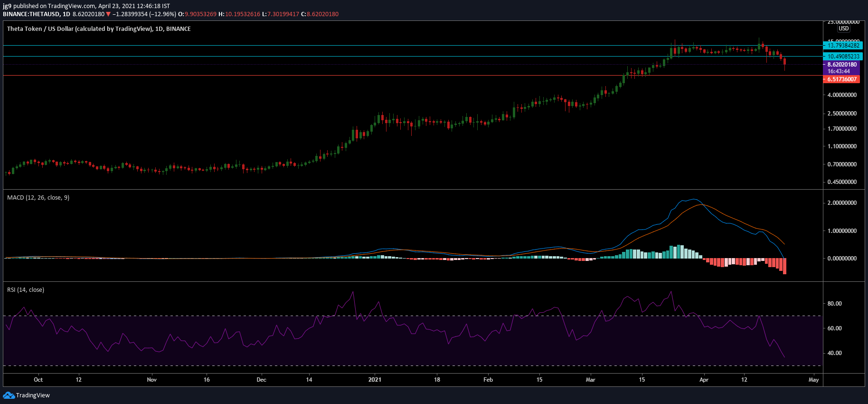Screen dimensions: 868x404
Task: Click the 6.51736007 red price label
Action: click(x=841, y=79)
